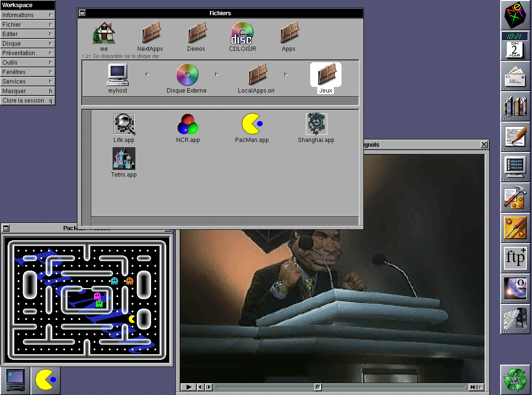This screenshot has width=532, height=395.
Task: Click the myhost computer icon in path
Action: (118, 75)
